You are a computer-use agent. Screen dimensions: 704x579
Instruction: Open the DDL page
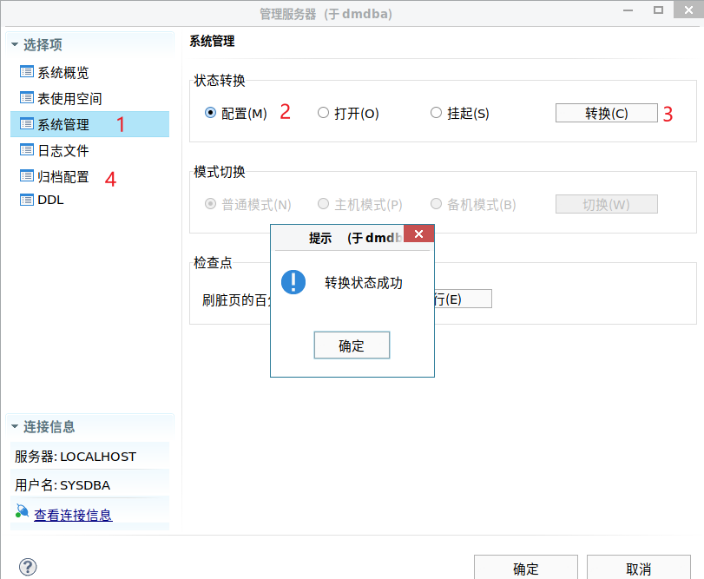[x=50, y=200]
